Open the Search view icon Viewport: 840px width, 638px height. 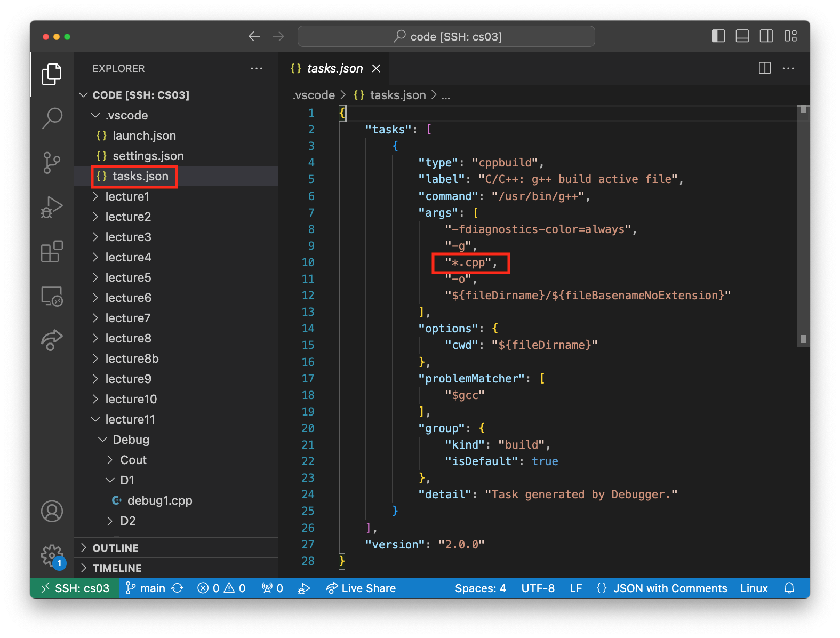pyautogui.click(x=52, y=118)
